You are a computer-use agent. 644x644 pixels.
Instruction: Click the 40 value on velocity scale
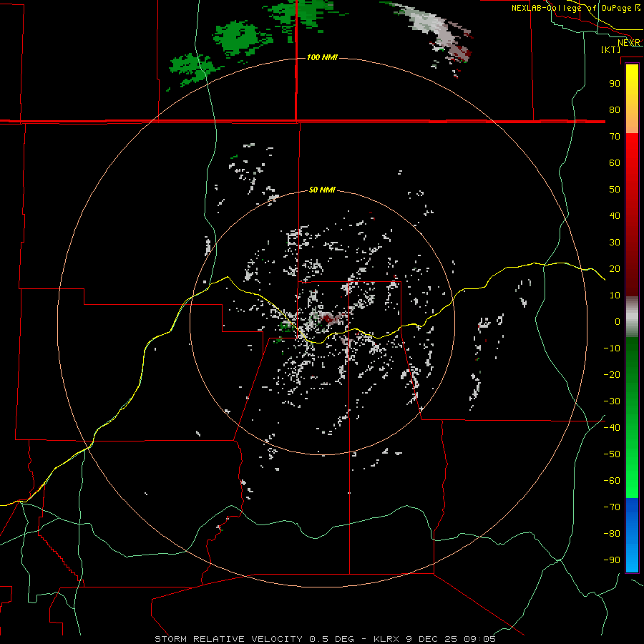615,215
